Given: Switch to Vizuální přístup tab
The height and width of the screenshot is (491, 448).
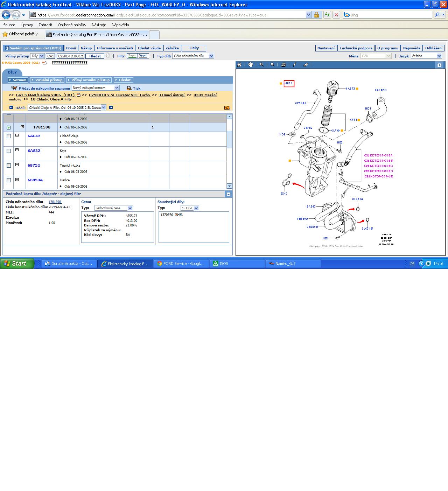Looking at the screenshot, I should (x=47, y=80).
